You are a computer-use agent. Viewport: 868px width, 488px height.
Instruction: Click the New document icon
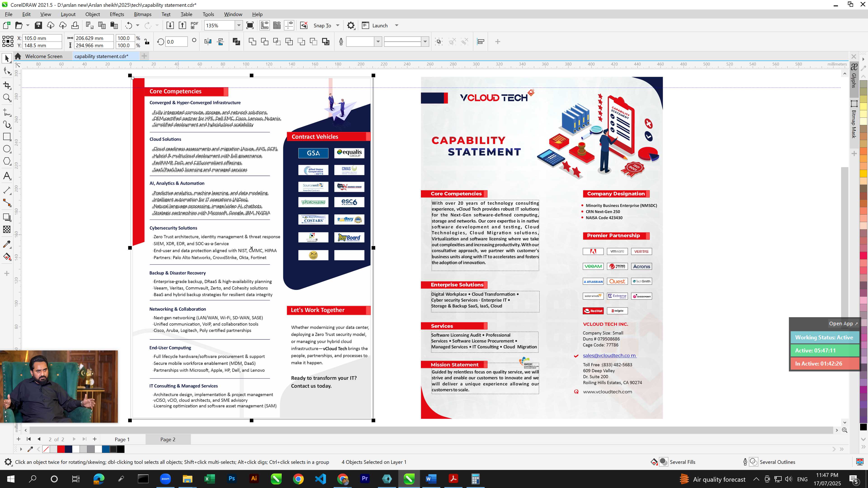[6, 25]
